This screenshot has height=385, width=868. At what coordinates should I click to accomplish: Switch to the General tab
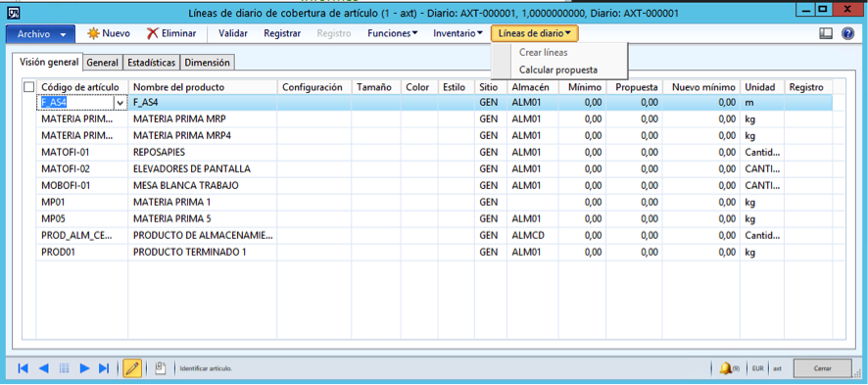(103, 63)
